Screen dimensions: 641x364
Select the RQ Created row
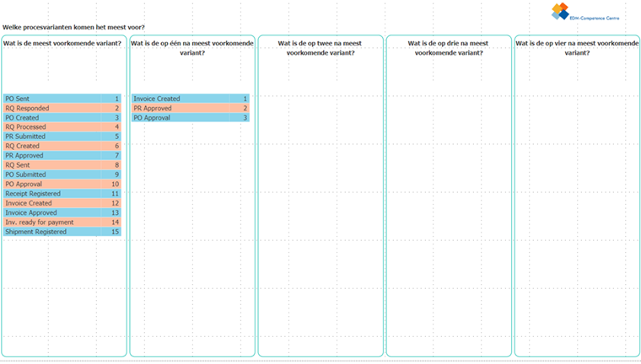(62, 146)
